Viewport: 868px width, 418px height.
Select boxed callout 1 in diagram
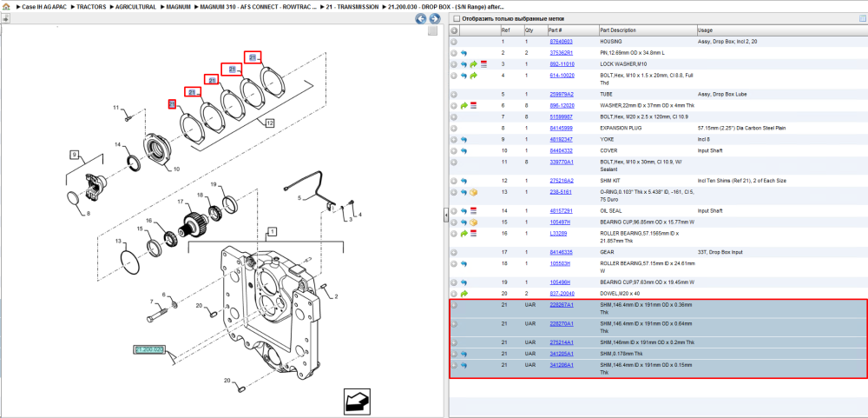click(x=273, y=230)
